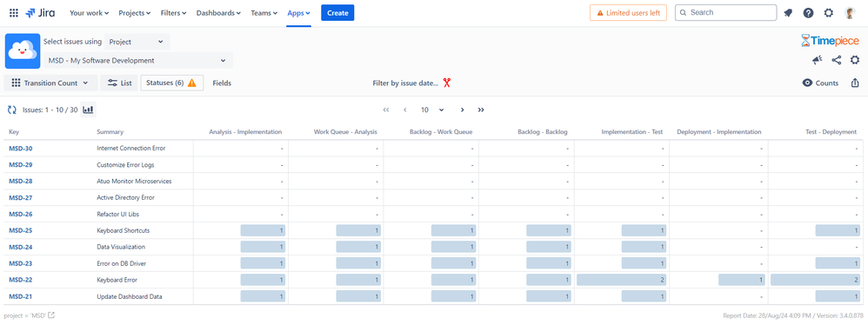Click the Statuses warning triangle icon
This screenshot has height=325, width=868.
(x=192, y=83)
